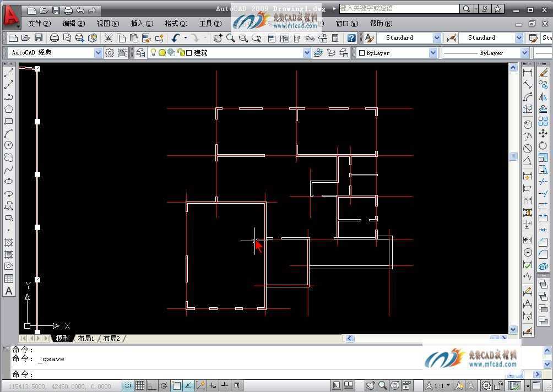The image size is (553, 392).
Task: Choose the Circle draw tool
Action: click(9, 145)
